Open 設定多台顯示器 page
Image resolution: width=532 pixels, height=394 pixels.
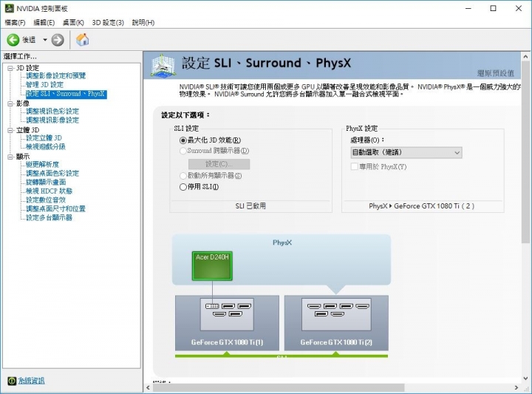tap(50, 217)
